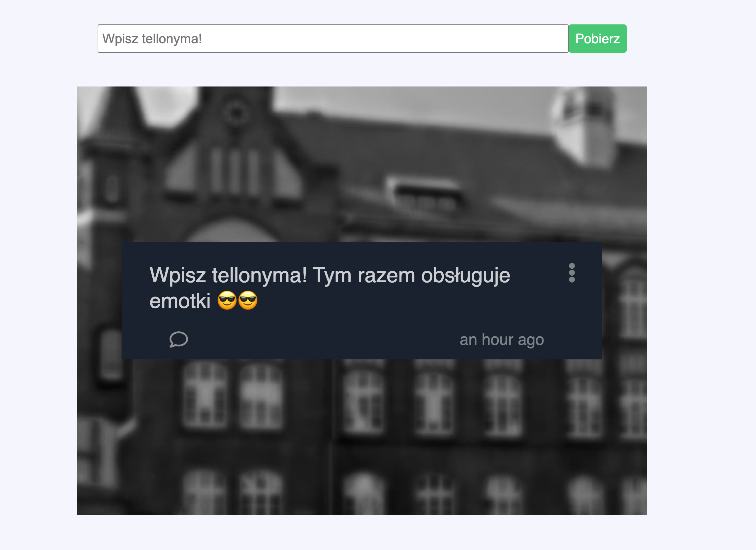Click the top dot of the vertical ellipsis
Screen dimensions: 756x550
(572, 266)
